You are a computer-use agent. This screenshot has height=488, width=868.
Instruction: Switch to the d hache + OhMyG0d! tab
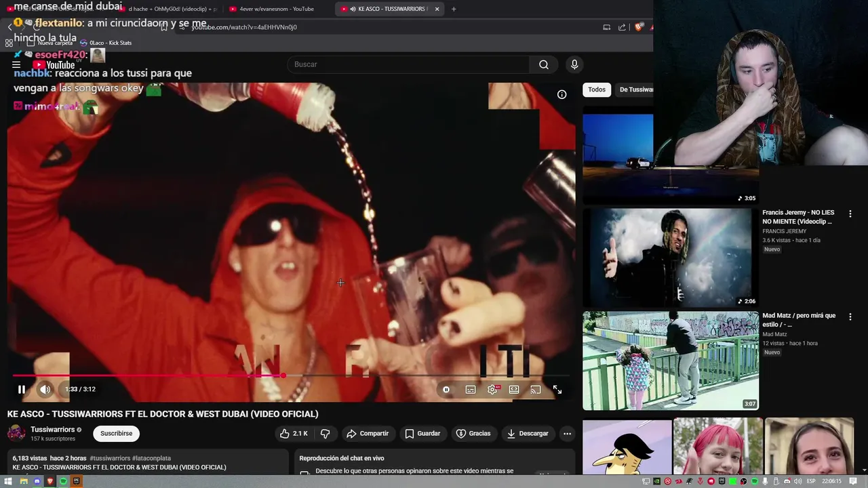[x=170, y=9]
